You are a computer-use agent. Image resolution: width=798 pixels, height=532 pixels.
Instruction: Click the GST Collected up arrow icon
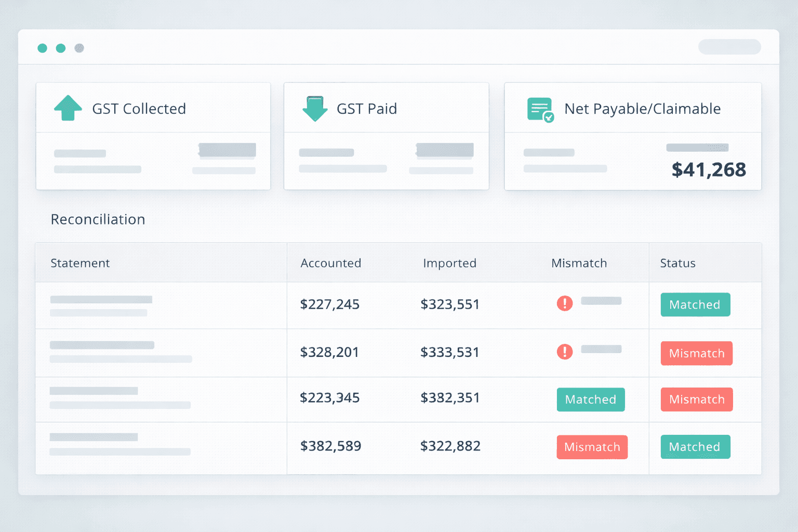[x=68, y=108]
